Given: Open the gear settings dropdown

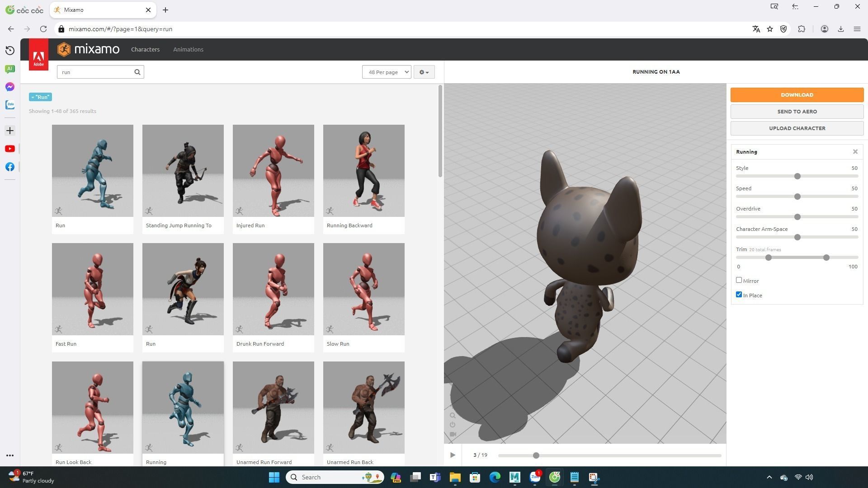Looking at the screenshot, I should (424, 72).
